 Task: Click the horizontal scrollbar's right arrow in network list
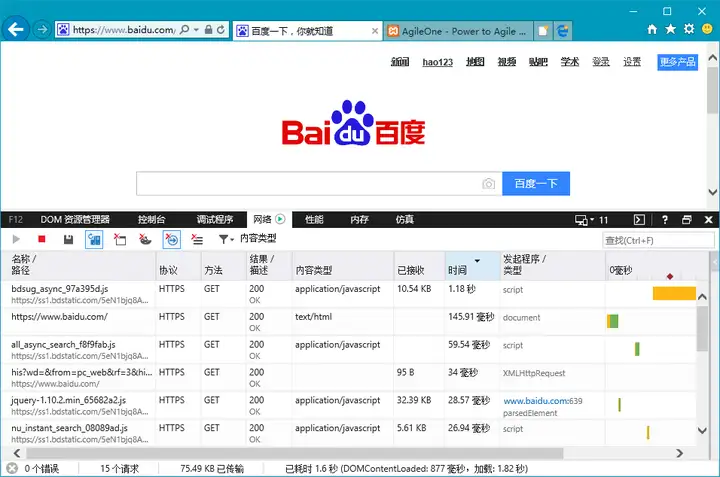point(680,454)
